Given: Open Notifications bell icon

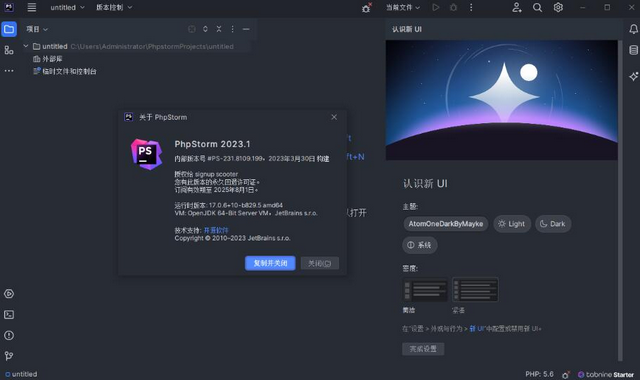Looking at the screenshot, I should point(633,29).
